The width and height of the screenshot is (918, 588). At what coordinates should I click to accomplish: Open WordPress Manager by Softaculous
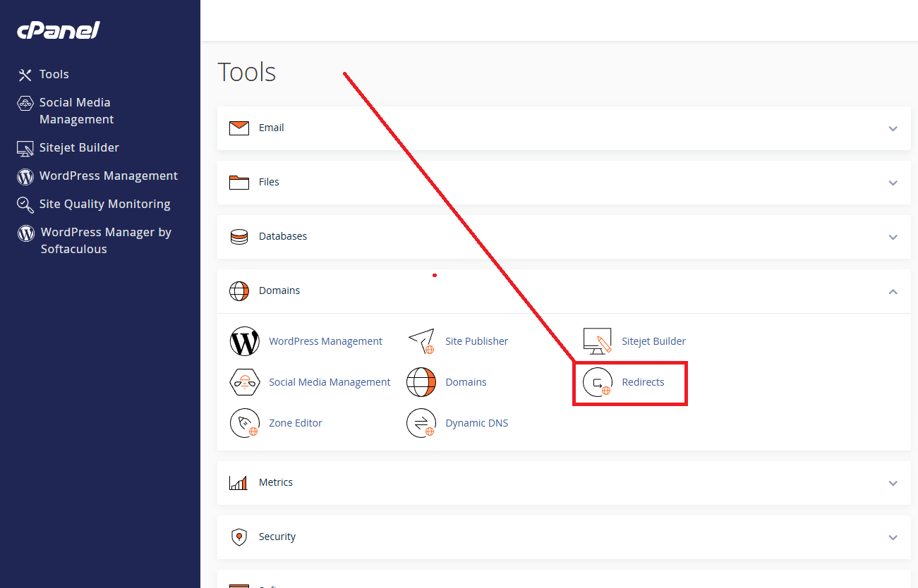coord(106,240)
